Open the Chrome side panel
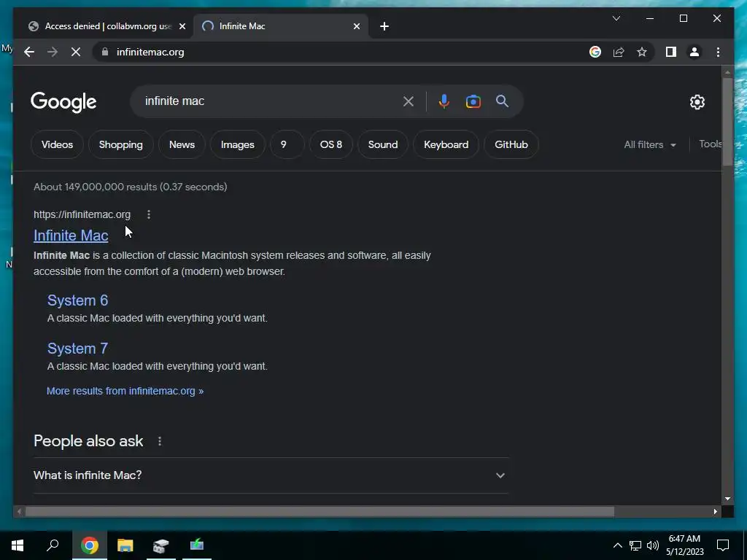The width and height of the screenshot is (747, 560). click(x=671, y=52)
